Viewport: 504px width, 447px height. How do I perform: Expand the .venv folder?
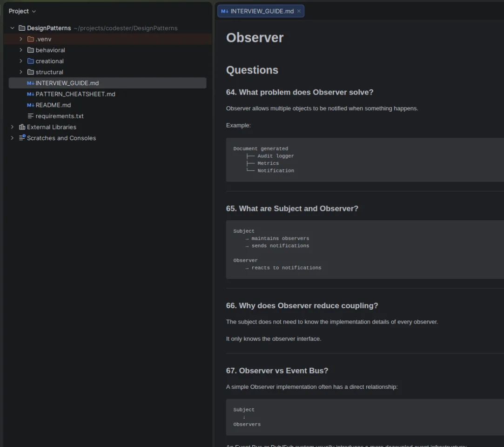(x=21, y=39)
